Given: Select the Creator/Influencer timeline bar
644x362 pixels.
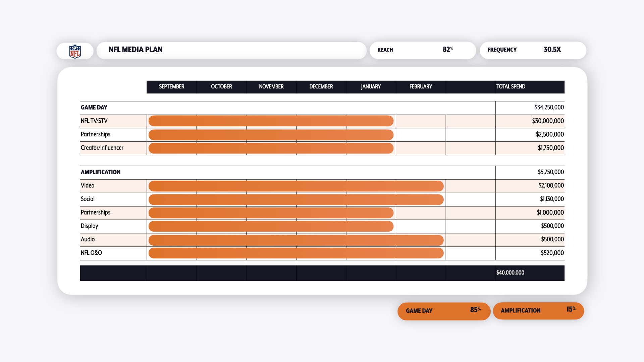Looking at the screenshot, I should click(x=271, y=148).
